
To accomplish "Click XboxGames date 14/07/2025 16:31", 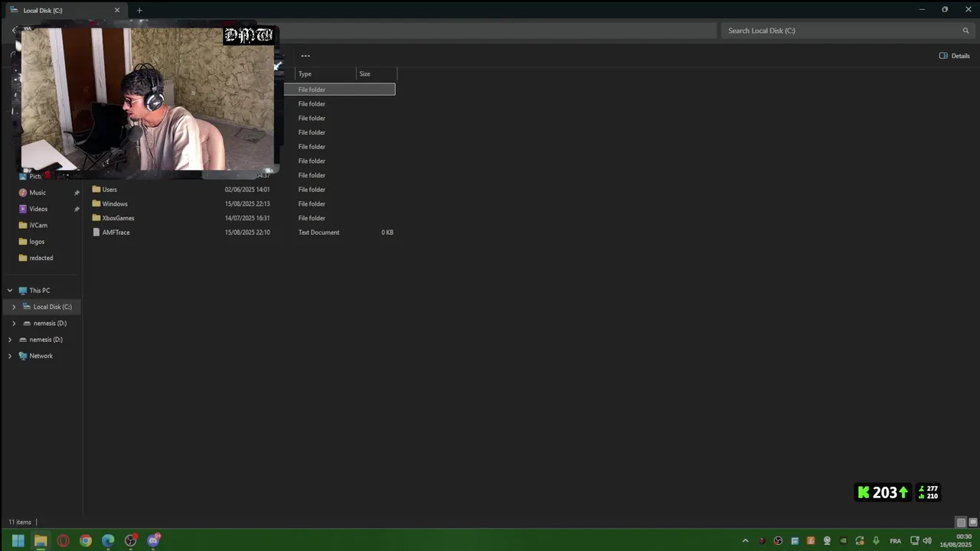I will [247, 218].
